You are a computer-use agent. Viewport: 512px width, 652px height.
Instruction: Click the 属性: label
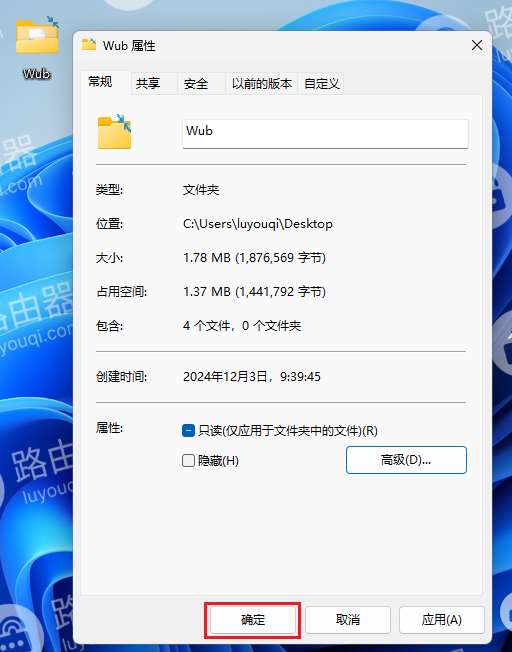109,427
